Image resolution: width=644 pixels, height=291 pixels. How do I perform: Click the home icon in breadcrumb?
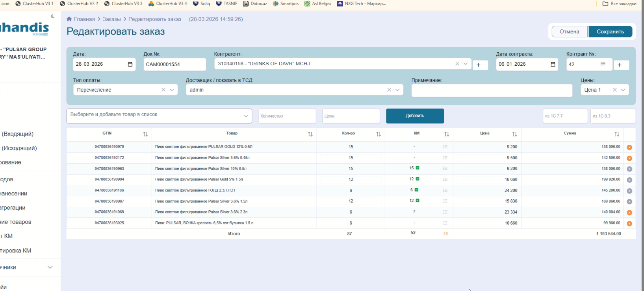69,19
